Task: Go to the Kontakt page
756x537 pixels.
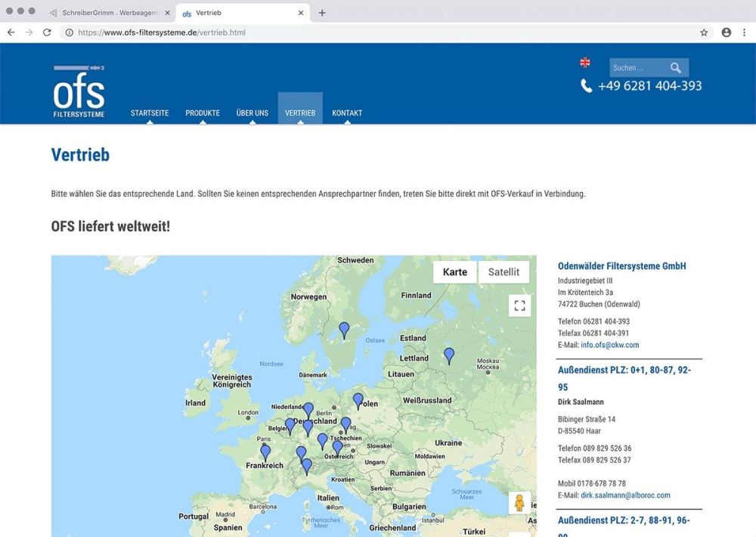Action: [347, 113]
